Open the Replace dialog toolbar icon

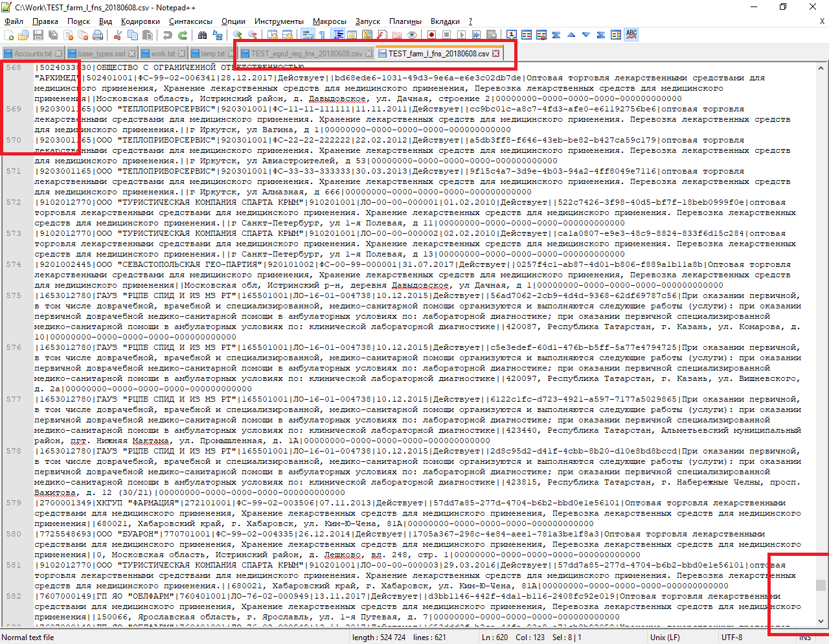218,35
